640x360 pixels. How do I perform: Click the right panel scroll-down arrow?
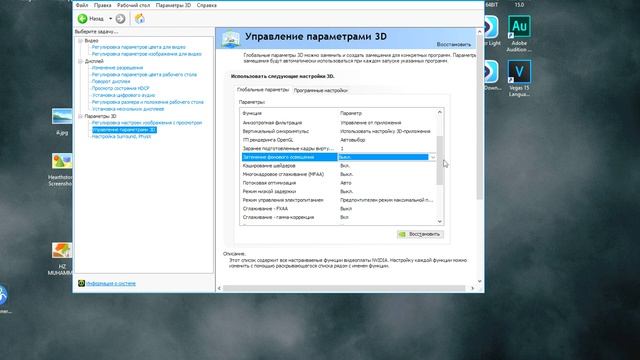(480, 281)
